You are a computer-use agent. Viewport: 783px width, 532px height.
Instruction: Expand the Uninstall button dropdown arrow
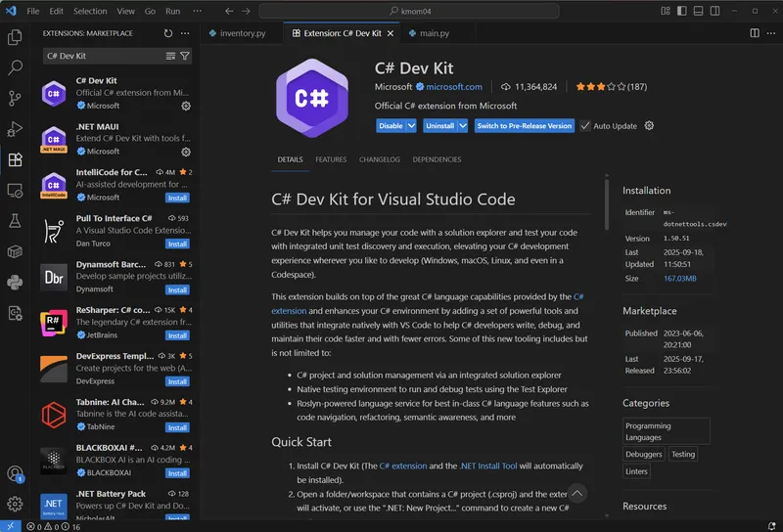[x=464, y=126]
